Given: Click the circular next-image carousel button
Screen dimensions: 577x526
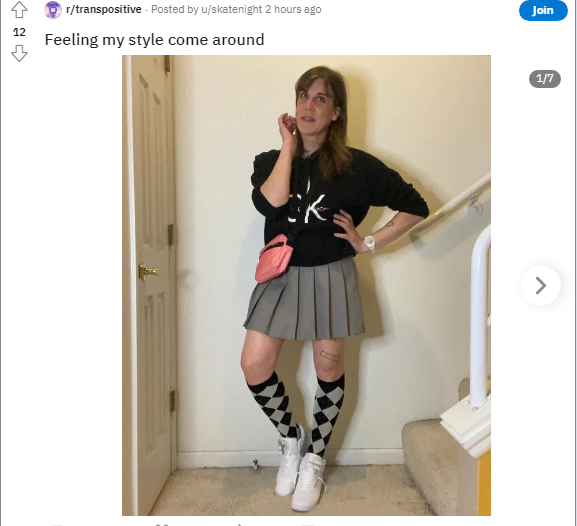Looking at the screenshot, I should [541, 285].
